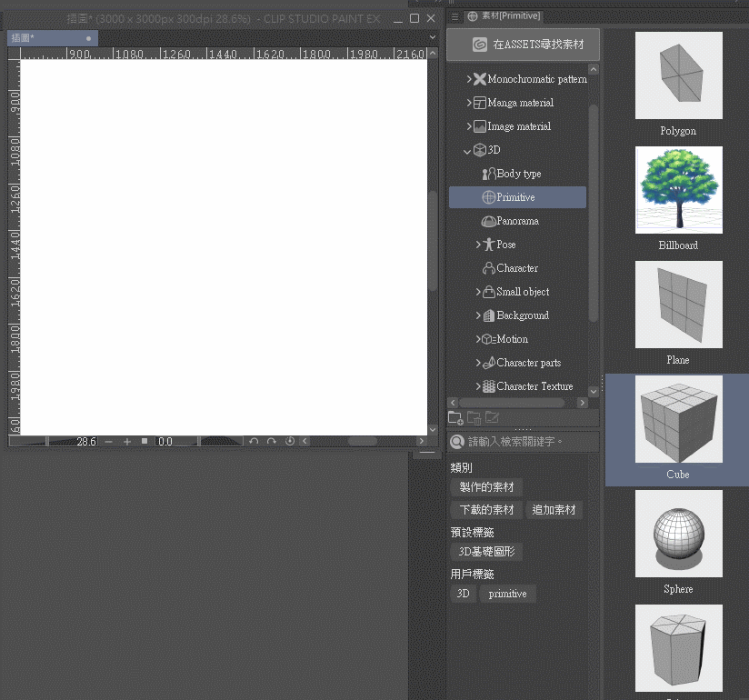
Task: Click the create new material folder icon
Action: 455,417
